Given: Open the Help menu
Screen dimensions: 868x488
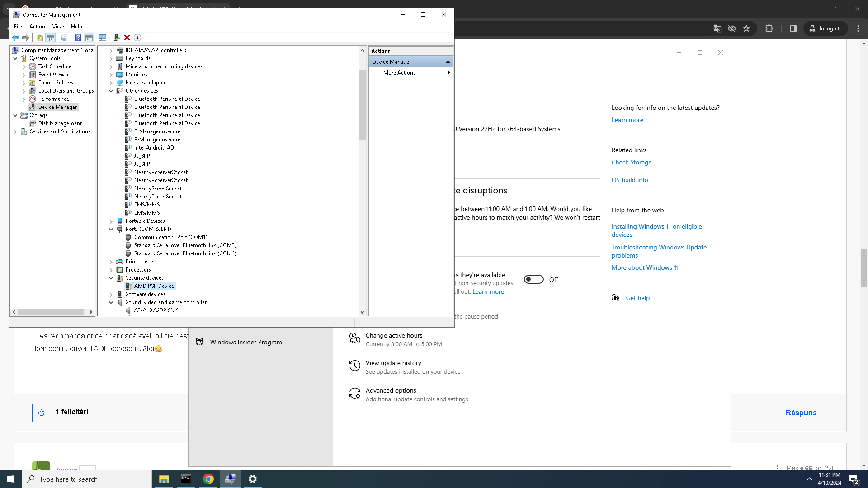Looking at the screenshot, I should 76,27.
